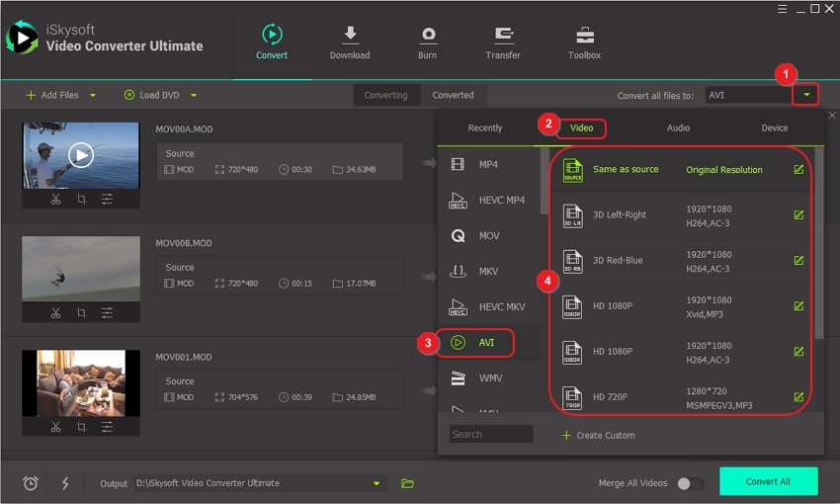Image resolution: width=840 pixels, height=504 pixels.
Task: Edit the 3D Left-Right preset
Action: coord(798,214)
